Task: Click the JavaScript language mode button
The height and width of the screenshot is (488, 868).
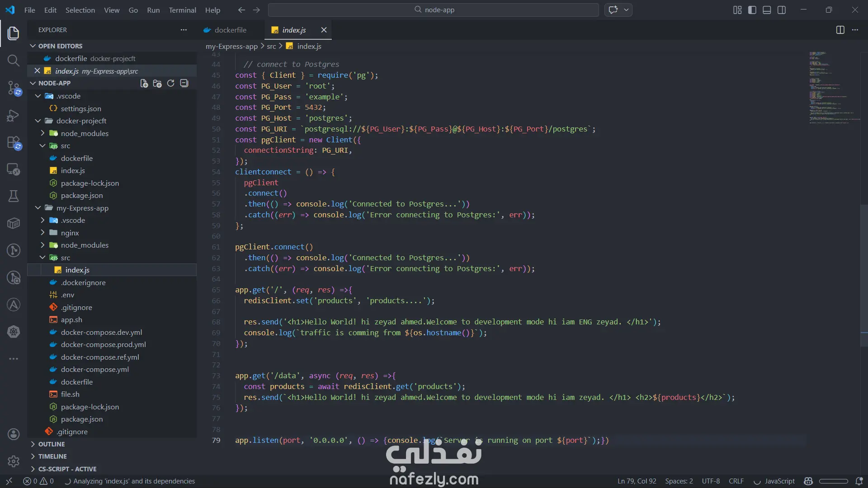Action: 779,481
